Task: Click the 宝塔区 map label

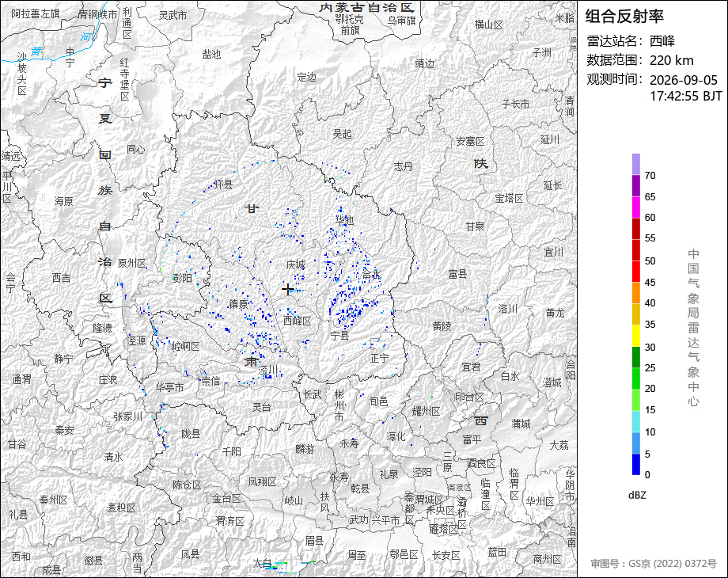Action: click(x=509, y=199)
